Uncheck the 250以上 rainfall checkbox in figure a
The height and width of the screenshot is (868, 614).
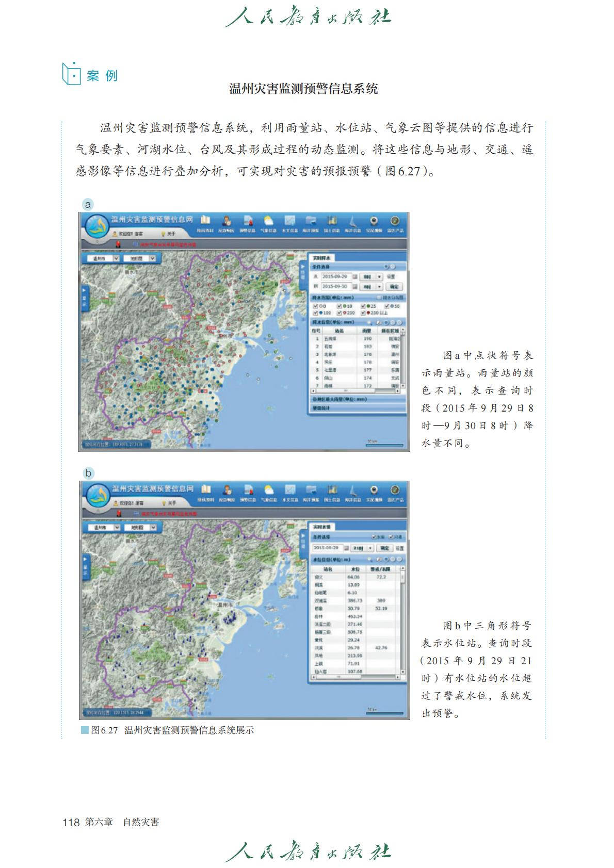point(363,313)
